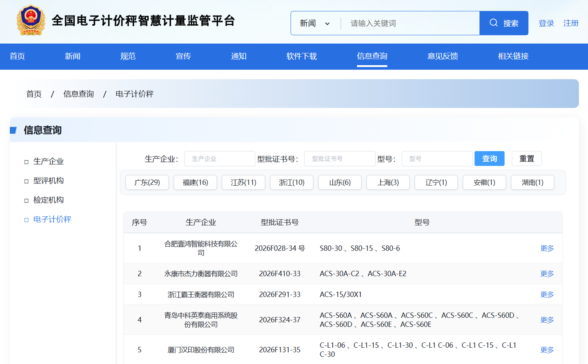Click the 重置 button
Screen dimensions: 588x364
pyautogui.click(x=527, y=159)
